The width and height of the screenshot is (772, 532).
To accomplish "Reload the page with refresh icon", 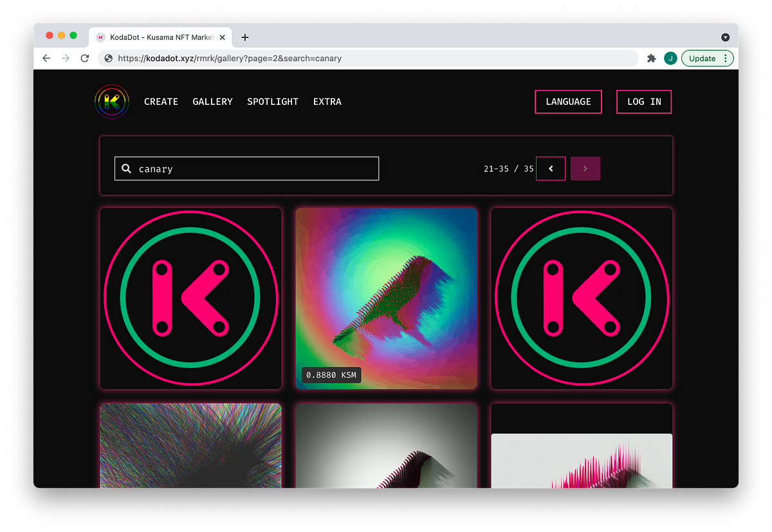I will [84, 58].
